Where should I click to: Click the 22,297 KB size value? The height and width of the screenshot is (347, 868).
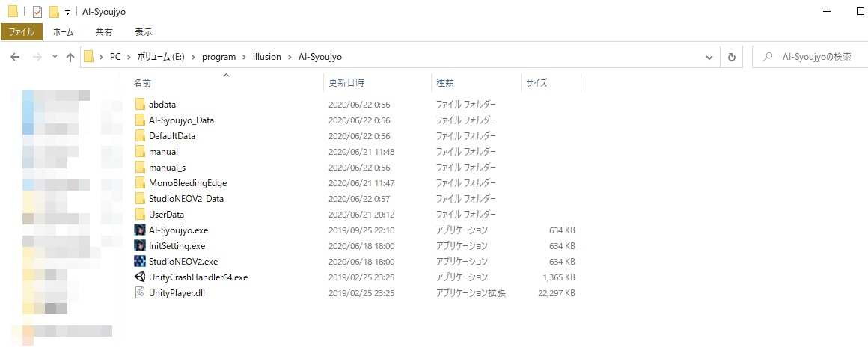(x=556, y=292)
